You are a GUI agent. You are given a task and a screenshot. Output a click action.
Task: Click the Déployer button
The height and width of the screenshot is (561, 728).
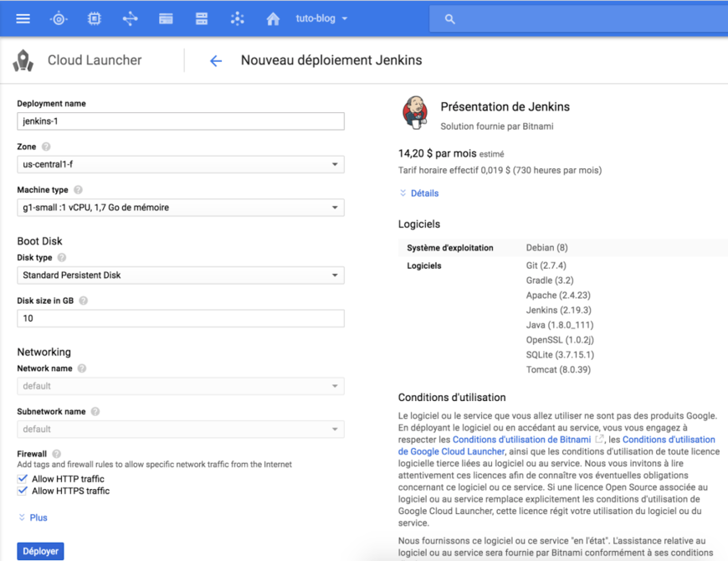[40, 551]
